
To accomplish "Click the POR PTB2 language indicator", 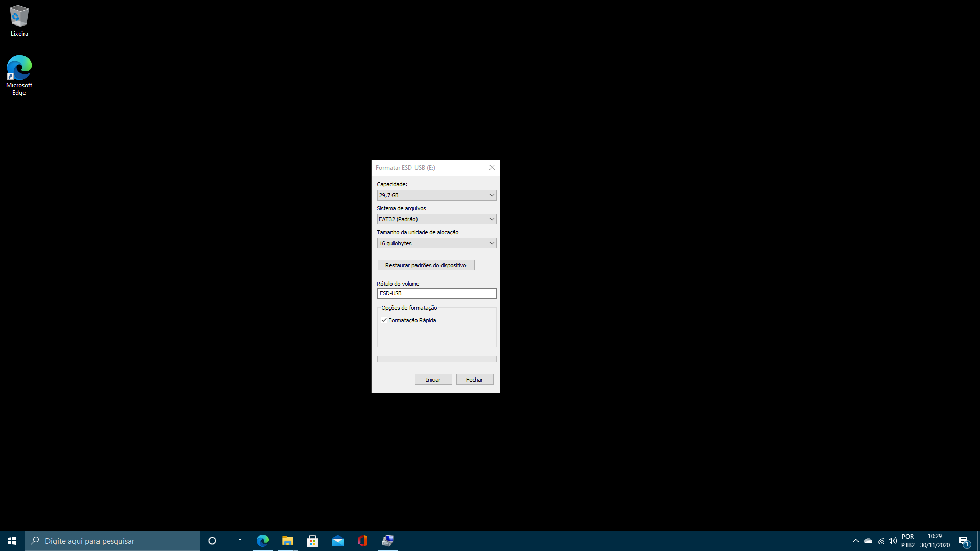I will [x=908, y=541].
